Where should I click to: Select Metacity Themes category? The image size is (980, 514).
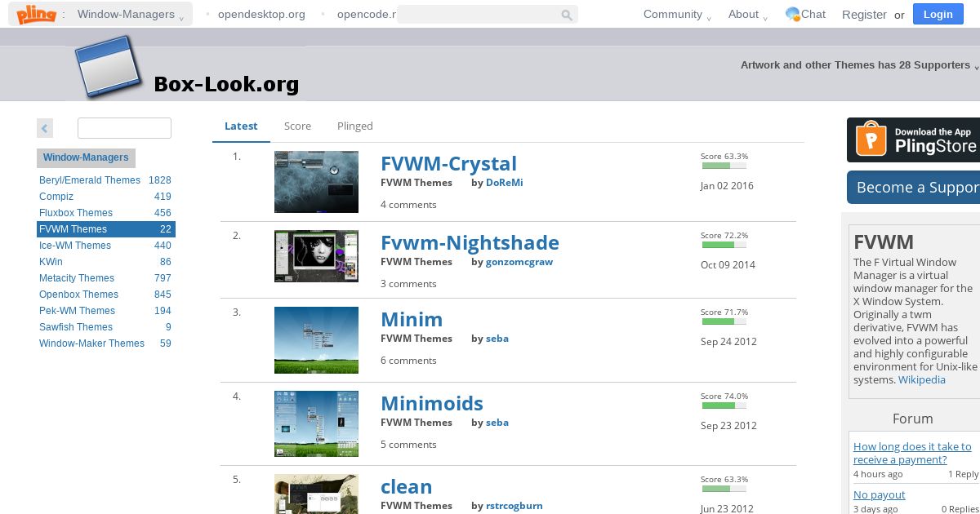[105, 278]
